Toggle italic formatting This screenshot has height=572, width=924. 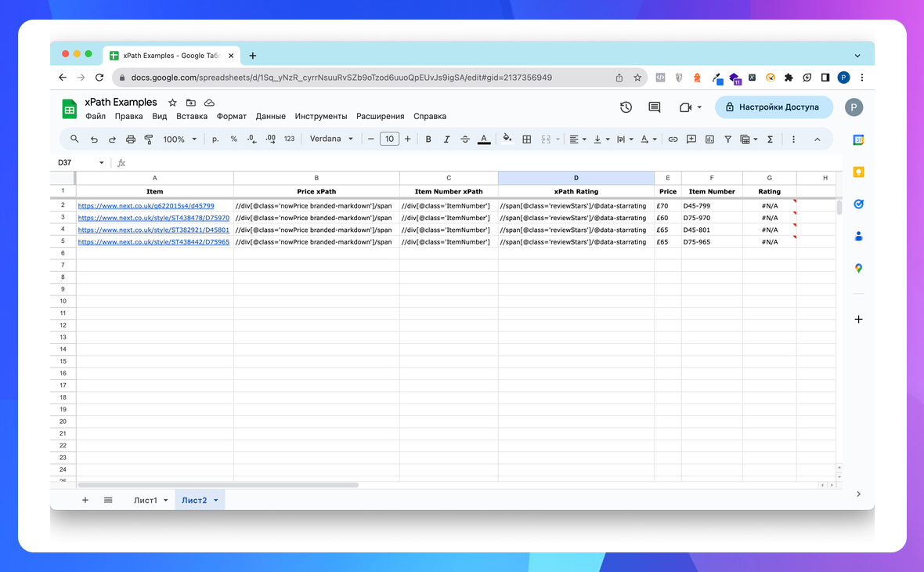coord(447,139)
